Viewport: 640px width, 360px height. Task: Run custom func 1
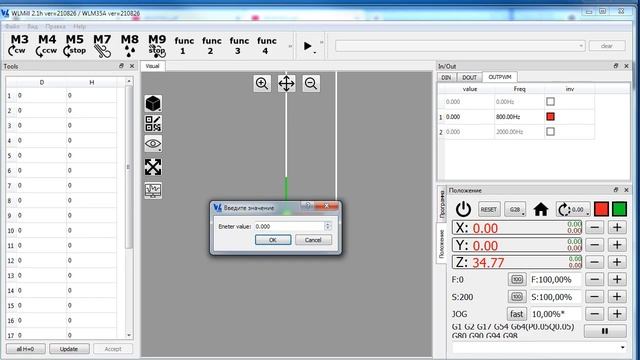coord(184,45)
